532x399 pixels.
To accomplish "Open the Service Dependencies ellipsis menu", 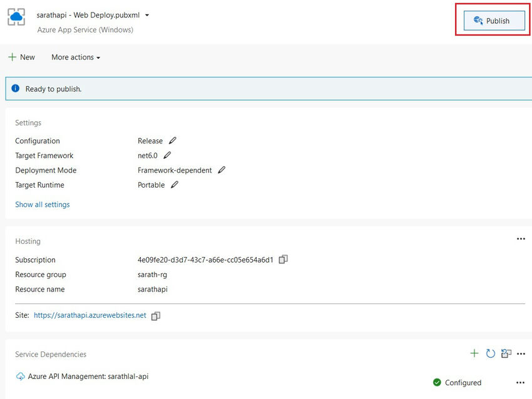I will (x=521, y=353).
